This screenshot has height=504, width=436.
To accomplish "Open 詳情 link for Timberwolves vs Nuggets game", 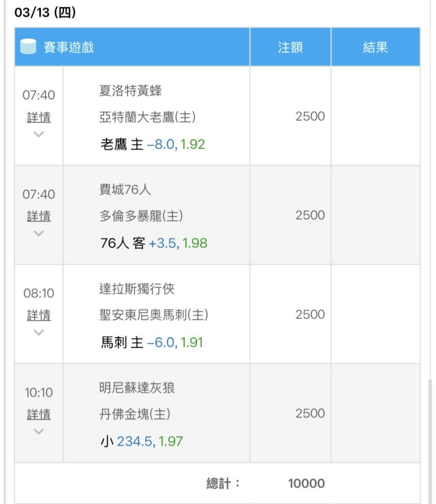I will 39,414.
